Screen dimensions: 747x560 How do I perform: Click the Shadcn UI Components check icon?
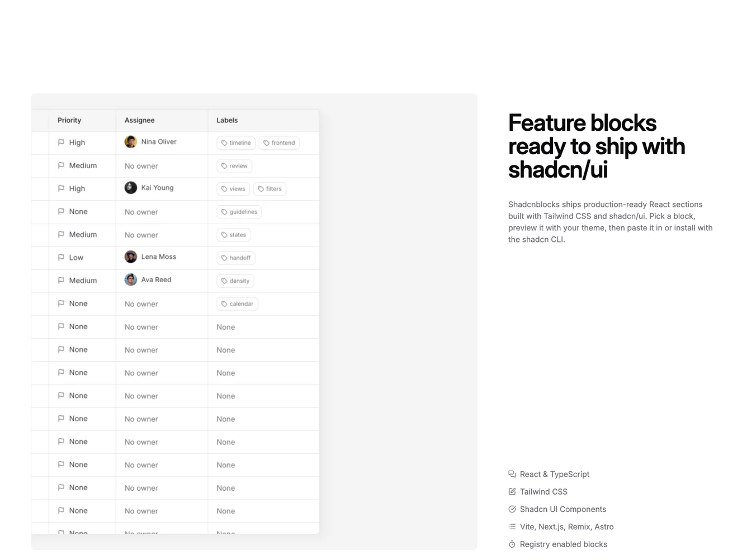(x=512, y=509)
